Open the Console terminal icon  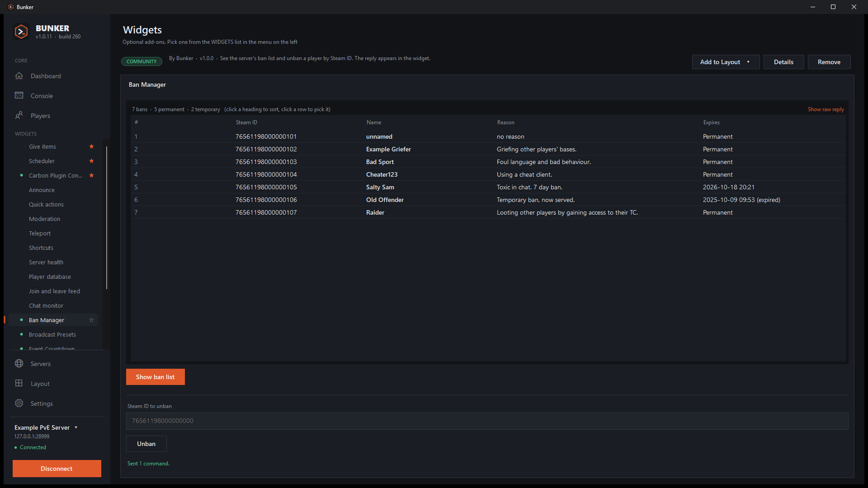[19, 95]
